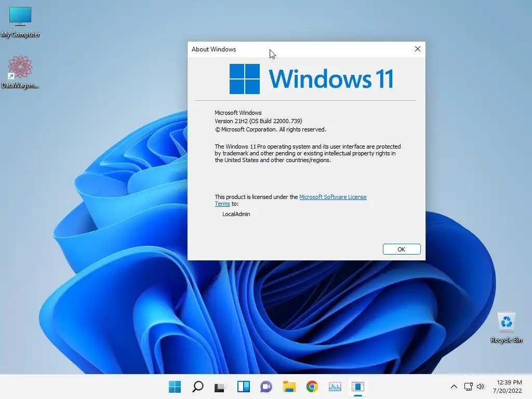Click the date 7/20/2022 in taskbar
532x399 pixels.
(507, 391)
